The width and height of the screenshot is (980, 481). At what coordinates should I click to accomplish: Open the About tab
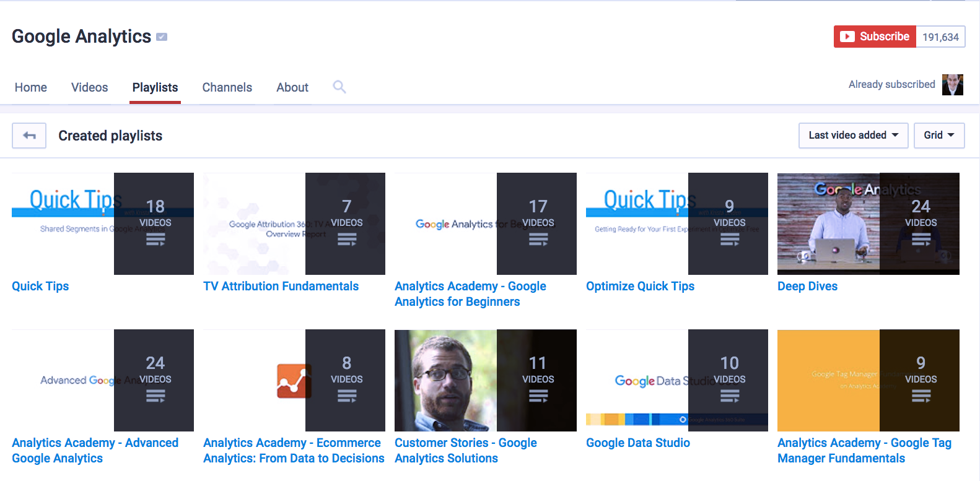tap(292, 87)
